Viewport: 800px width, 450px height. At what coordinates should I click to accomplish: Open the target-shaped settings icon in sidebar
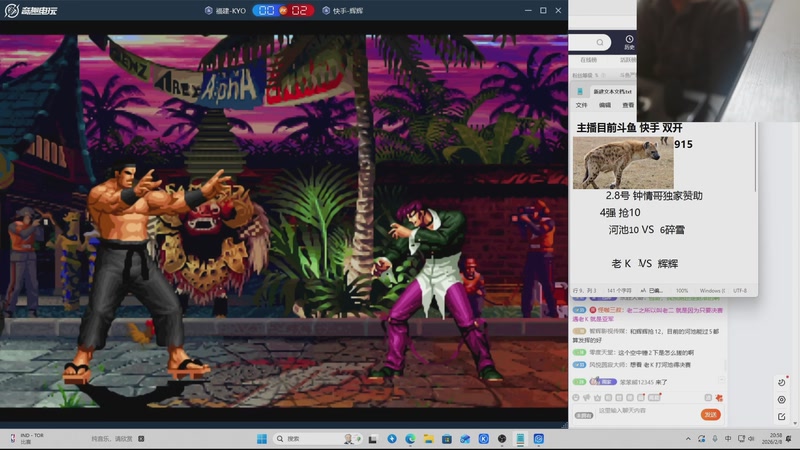782,399
